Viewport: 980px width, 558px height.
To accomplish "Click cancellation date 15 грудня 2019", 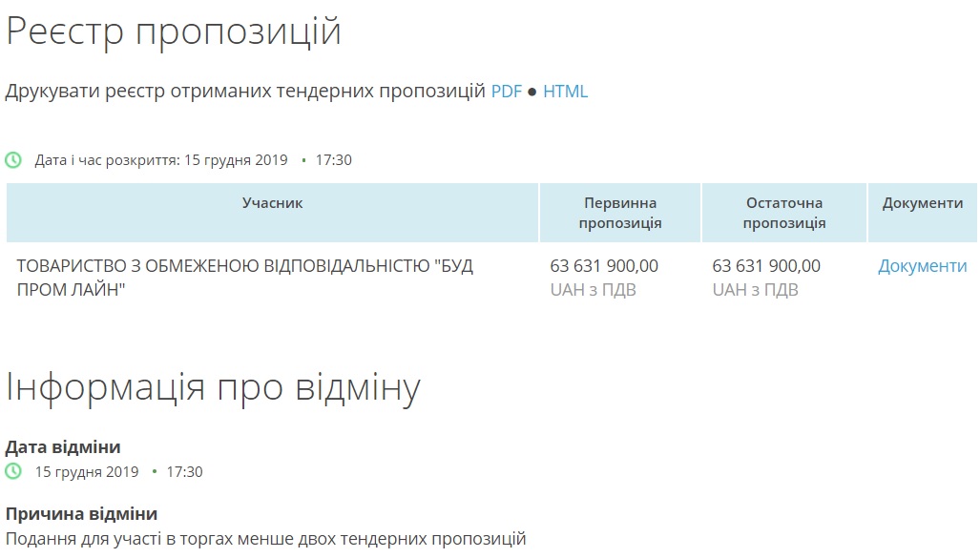I will (x=87, y=472).
